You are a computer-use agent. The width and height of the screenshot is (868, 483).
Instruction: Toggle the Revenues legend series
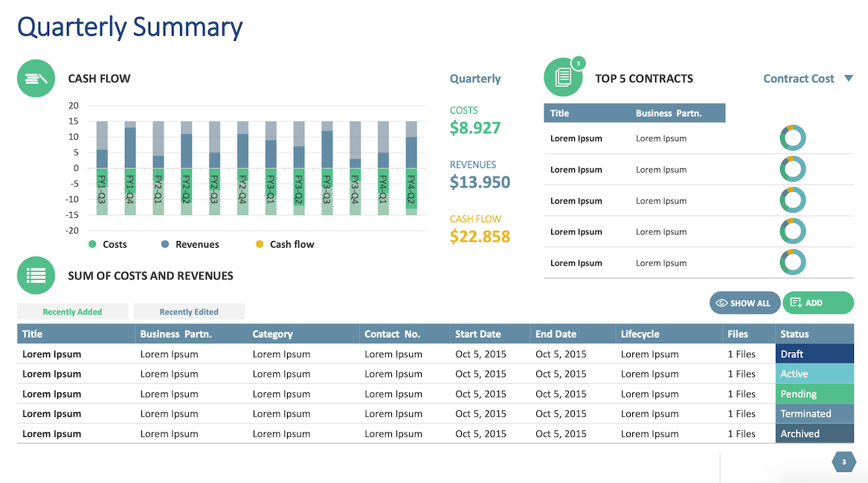[x=190, y=244]
